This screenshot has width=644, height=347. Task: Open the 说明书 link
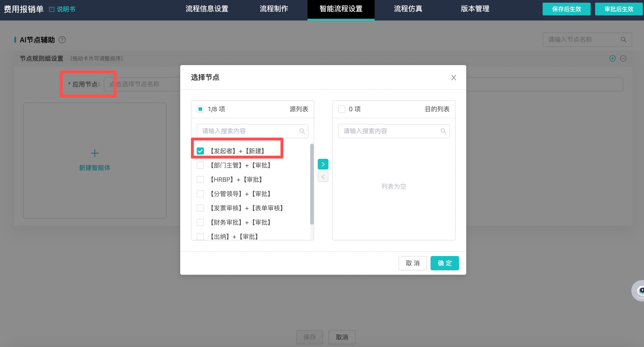coord(66,9)
